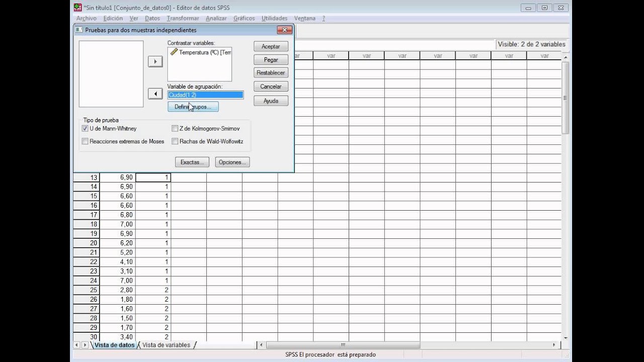Open the Ventana menu
The width and height of the screenshot is (644, 362).
[x=305, y=18]
